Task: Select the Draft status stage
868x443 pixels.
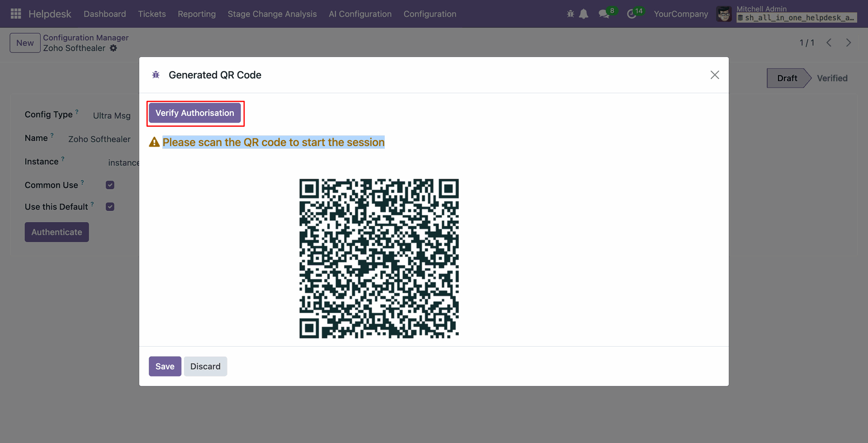Action: coord(787,78)
